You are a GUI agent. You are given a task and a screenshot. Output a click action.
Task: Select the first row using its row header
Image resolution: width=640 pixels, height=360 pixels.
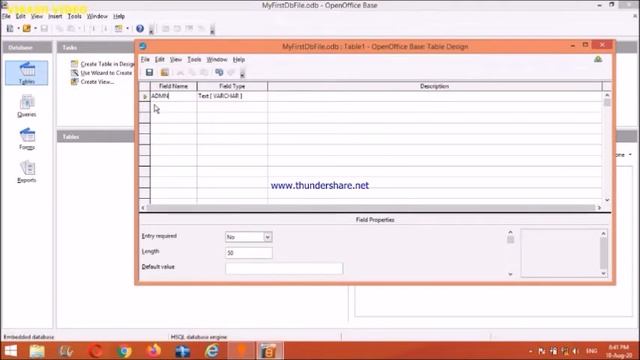pyautogui.click(x=144, y=97)
